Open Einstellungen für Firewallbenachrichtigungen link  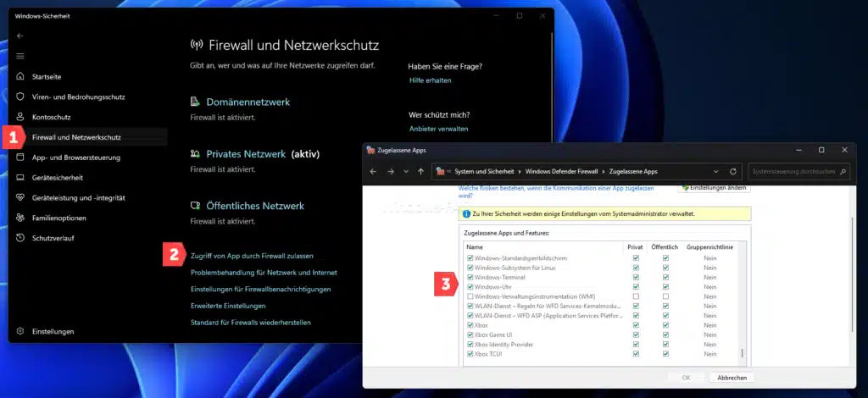pyautogui.click(x=261, y=289)
